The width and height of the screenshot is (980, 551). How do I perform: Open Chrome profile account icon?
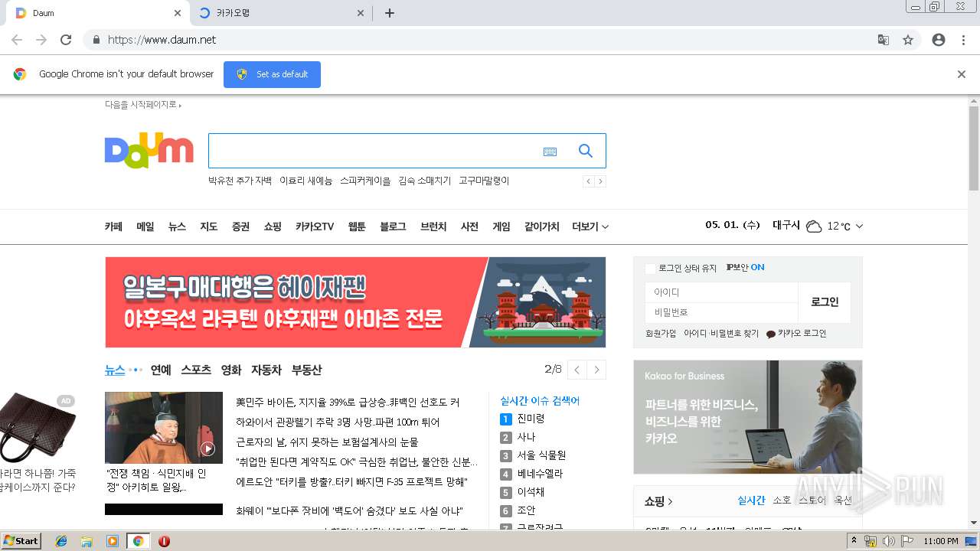point(939,40)
